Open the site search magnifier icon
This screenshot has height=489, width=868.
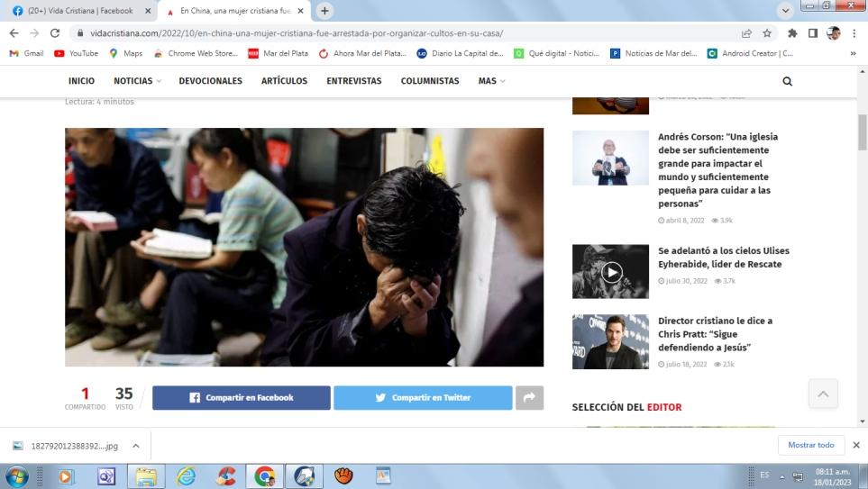click(787, 81)
